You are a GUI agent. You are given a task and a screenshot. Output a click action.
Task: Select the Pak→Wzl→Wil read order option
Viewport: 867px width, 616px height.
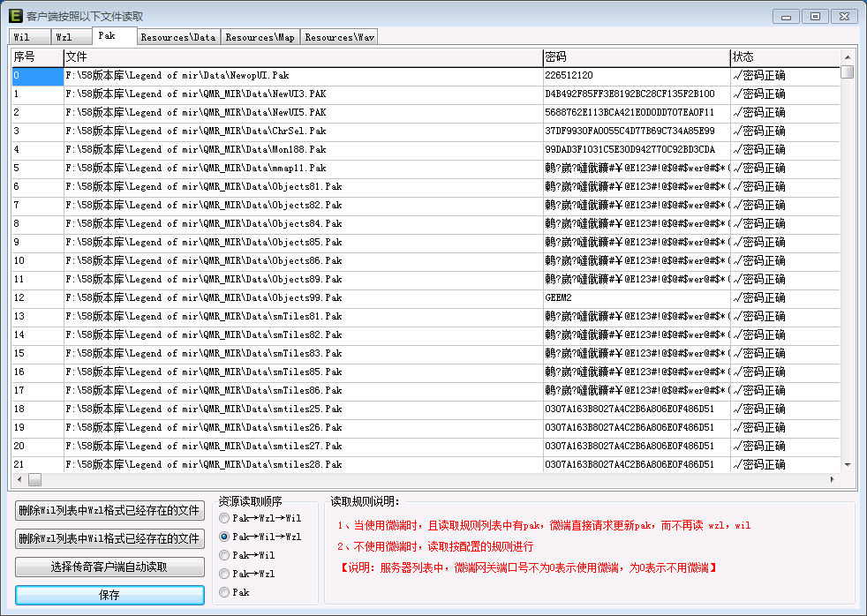click(224, 518)
